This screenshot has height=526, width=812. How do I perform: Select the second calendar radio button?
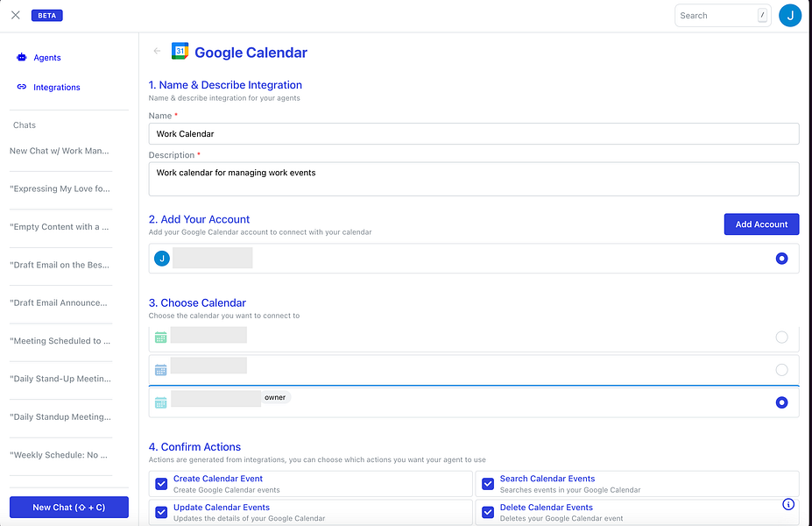(781, 370)
